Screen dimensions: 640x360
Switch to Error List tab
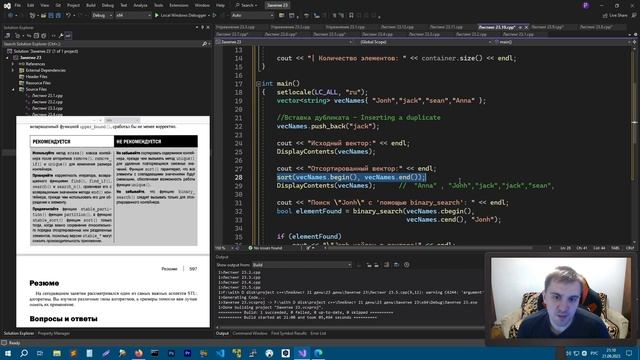(318, 333)
